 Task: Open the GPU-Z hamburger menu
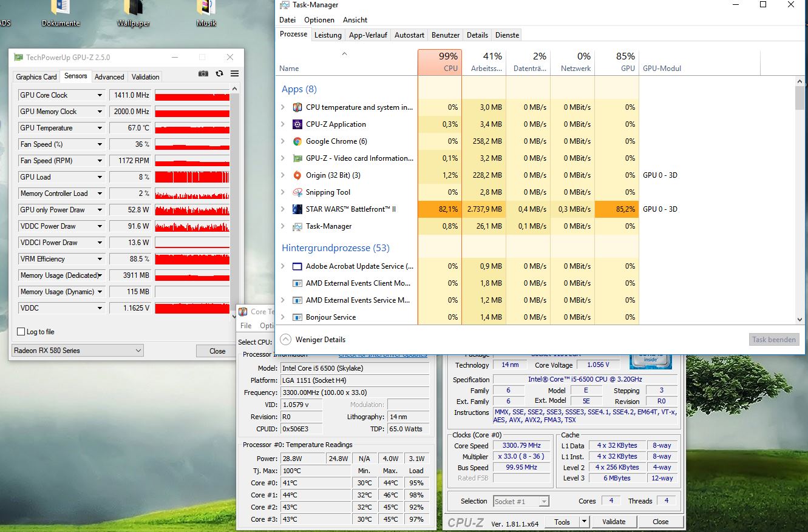pyautogui.click(x=234, y=73)
